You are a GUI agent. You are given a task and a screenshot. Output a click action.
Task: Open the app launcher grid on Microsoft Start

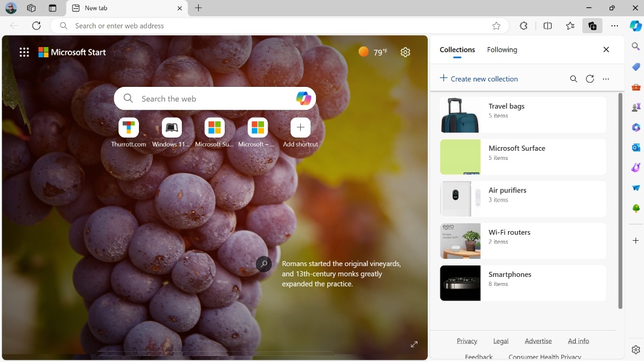click(24, 52)
